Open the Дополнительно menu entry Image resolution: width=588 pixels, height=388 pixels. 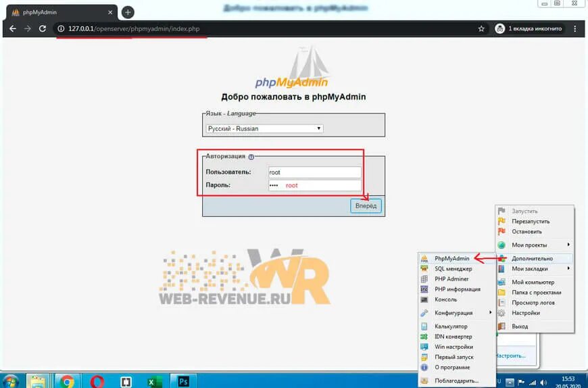[535, 258]
